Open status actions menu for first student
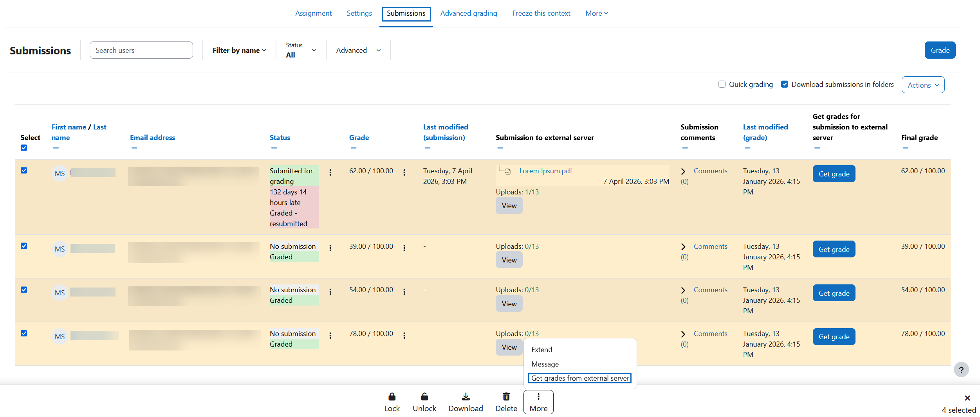Image resolution: width=980 pixels, height=417 pixels. (330, 173)
